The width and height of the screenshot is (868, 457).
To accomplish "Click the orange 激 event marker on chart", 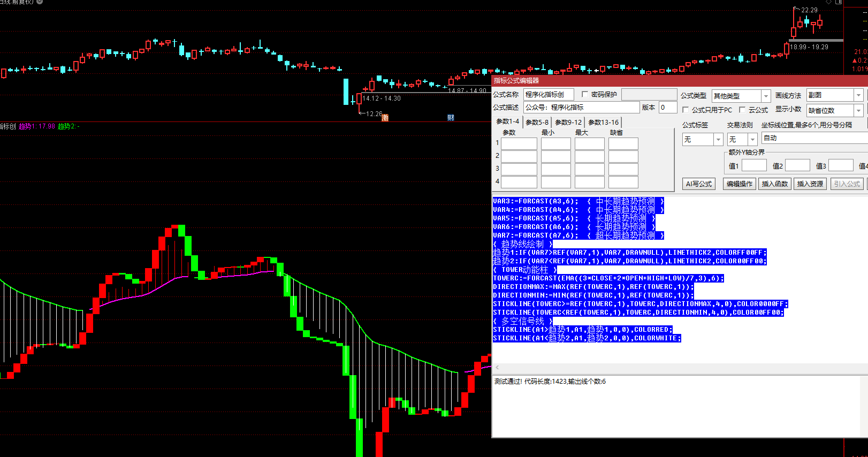I will point(385,118).
